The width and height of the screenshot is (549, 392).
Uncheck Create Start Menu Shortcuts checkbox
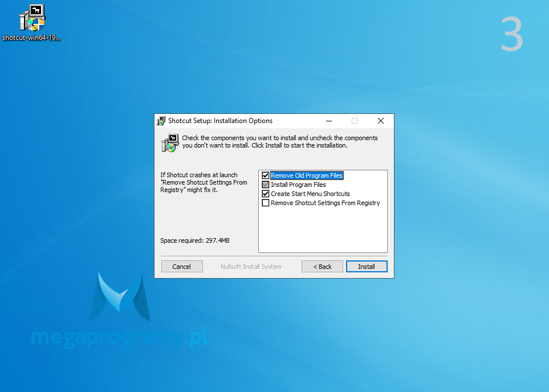point(266,194)
